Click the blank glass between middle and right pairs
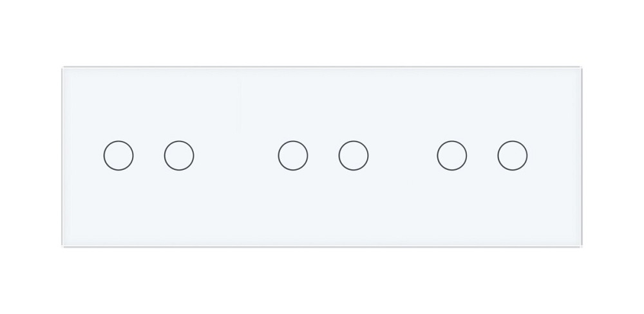The image size is (644, 314). click(402, 156)
